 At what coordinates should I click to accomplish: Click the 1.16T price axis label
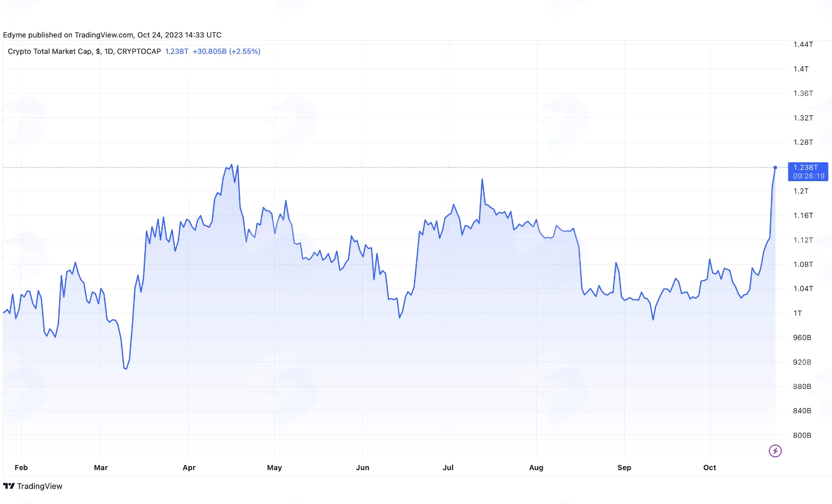point(803,216)
